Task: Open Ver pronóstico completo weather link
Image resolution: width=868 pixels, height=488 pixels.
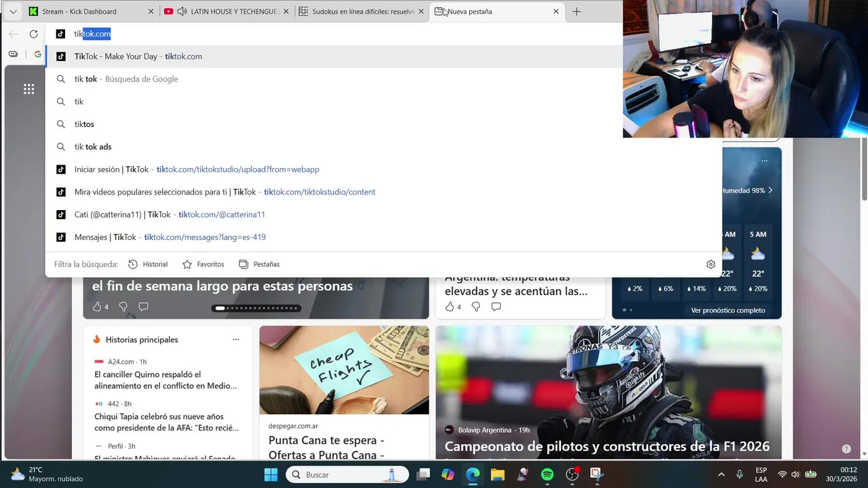Action: pos(728,310)
